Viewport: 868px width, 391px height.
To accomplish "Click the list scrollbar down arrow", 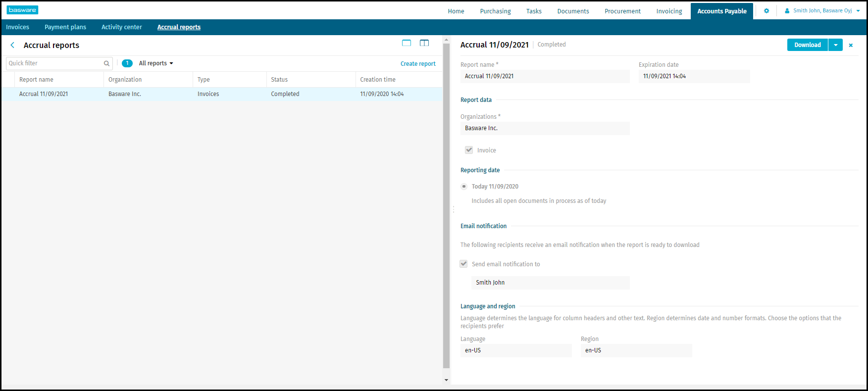I will 446,380.
